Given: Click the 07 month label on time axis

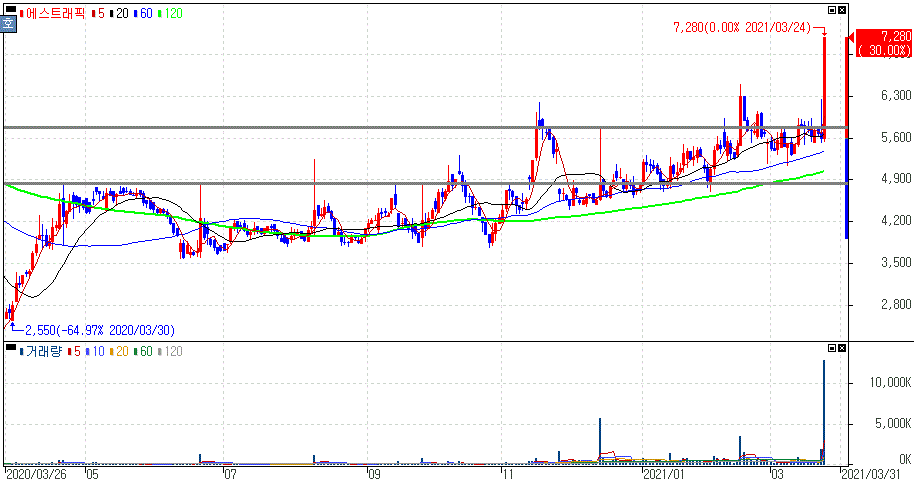Looking at the screenshot, I should pos(231,474).
